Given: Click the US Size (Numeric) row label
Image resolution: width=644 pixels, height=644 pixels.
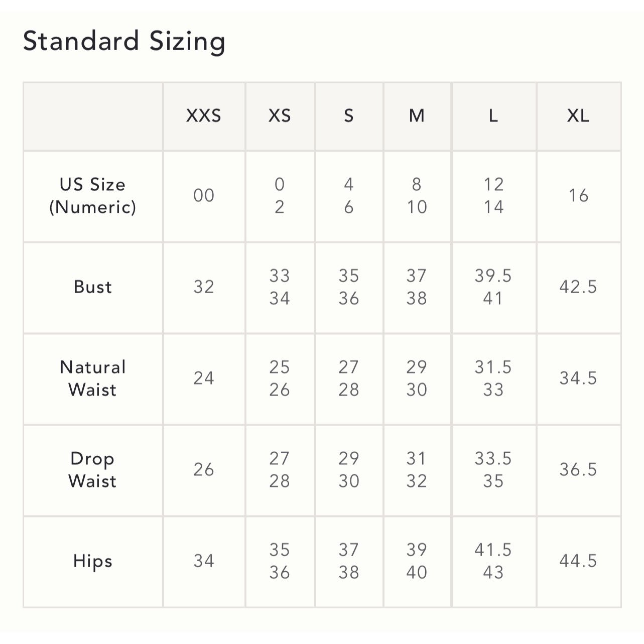Looking at the screenshot, I should (x=93, y=196).
